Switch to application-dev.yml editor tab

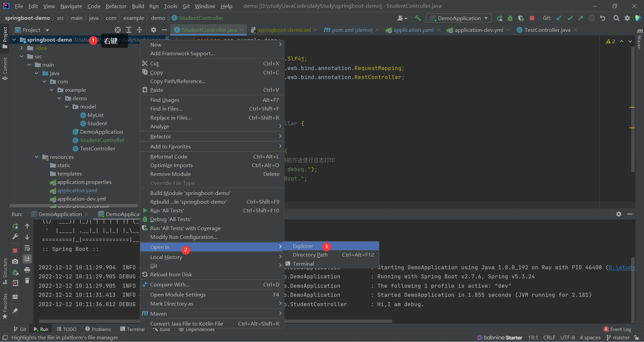[x=478, y=30]
